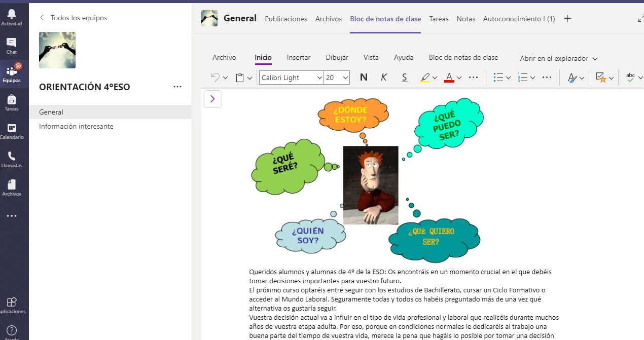Screen dimensions: 644x340
Task: Apply the red font color
Action: [449, 78]
